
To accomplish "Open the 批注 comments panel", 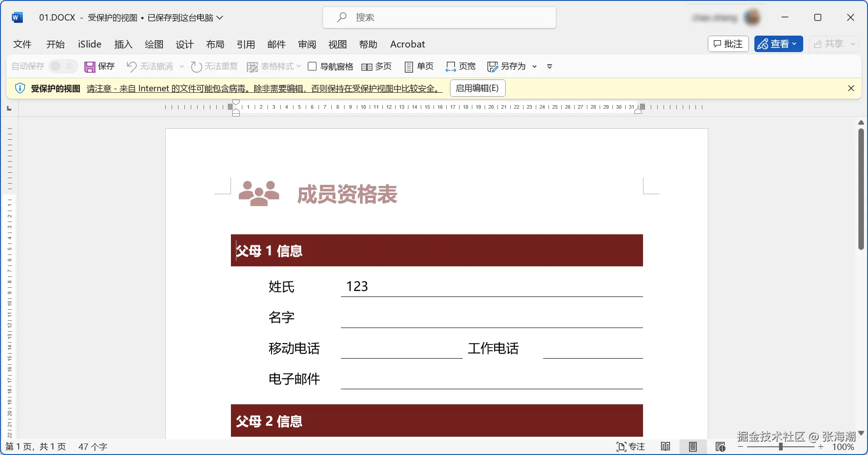I will pos(728,44).
